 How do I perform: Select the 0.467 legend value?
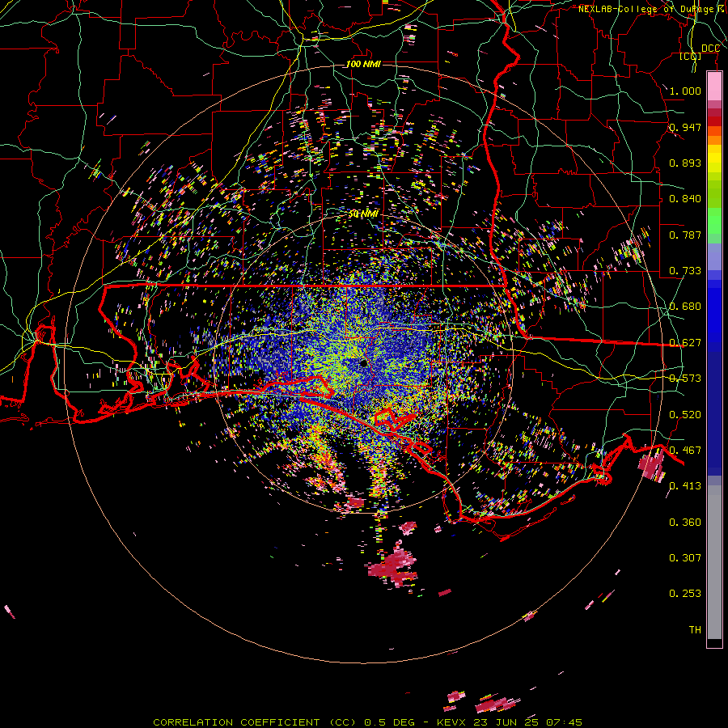point(685,451)
